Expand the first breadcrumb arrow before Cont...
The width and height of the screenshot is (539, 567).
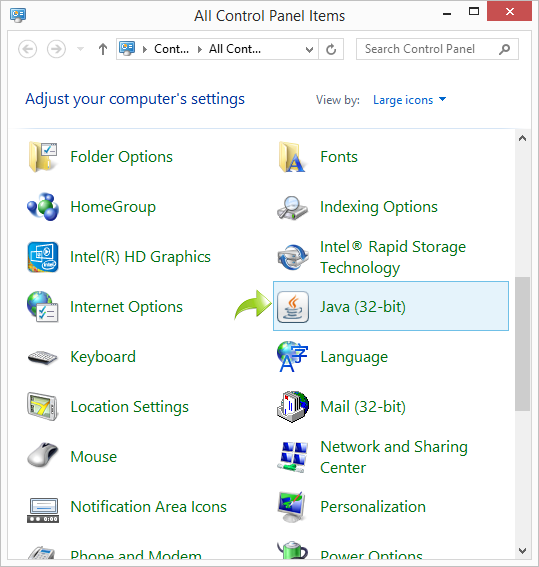click(x=145, y=49)
